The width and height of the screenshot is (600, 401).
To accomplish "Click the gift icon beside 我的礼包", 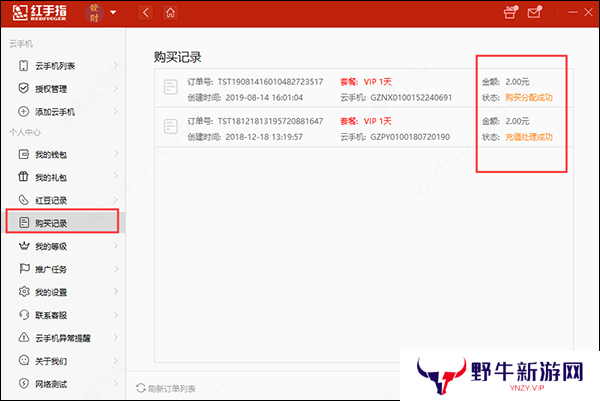I will [x=23, y=177].
